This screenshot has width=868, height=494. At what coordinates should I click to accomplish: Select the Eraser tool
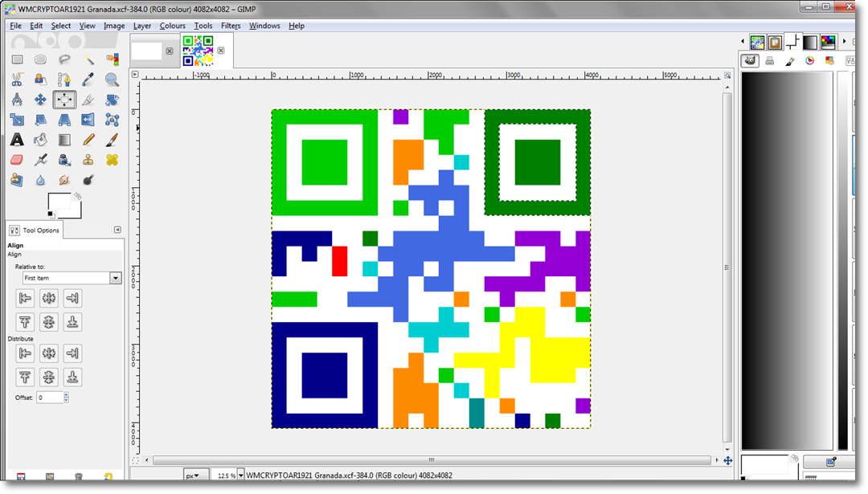[x=17, y=160]
